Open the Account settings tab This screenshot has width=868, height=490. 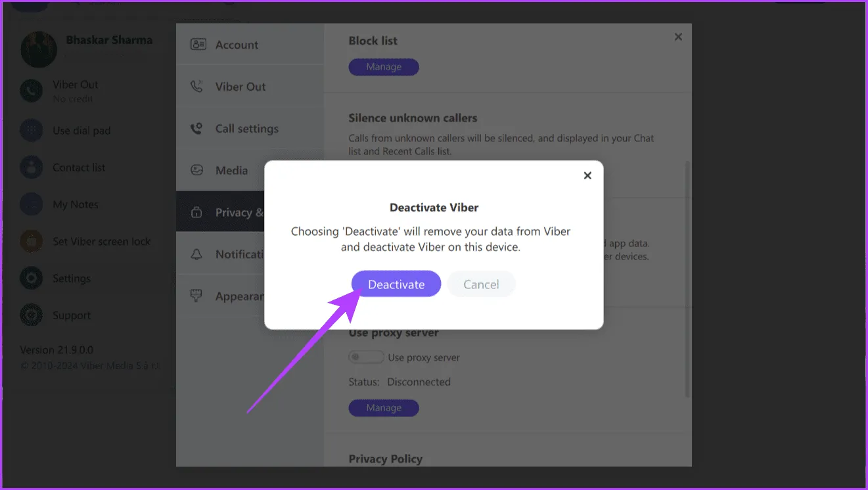[x=237, y=45]
